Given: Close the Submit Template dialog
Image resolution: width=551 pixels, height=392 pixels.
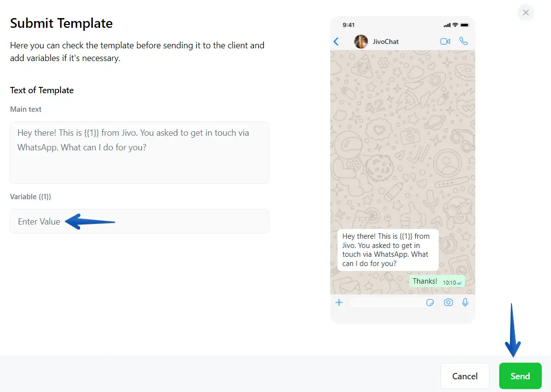Looking at the screenshot, I should 526,13.
